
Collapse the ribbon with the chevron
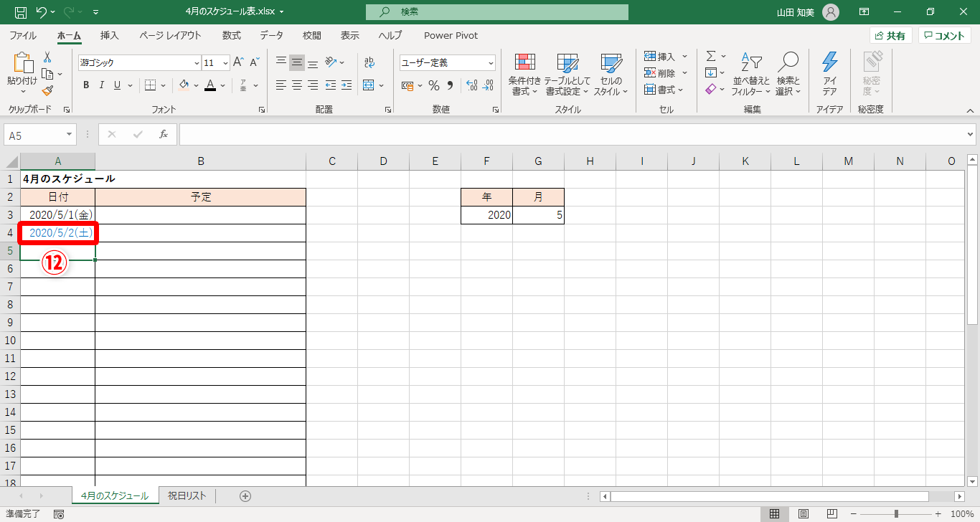tap(970, 110)
